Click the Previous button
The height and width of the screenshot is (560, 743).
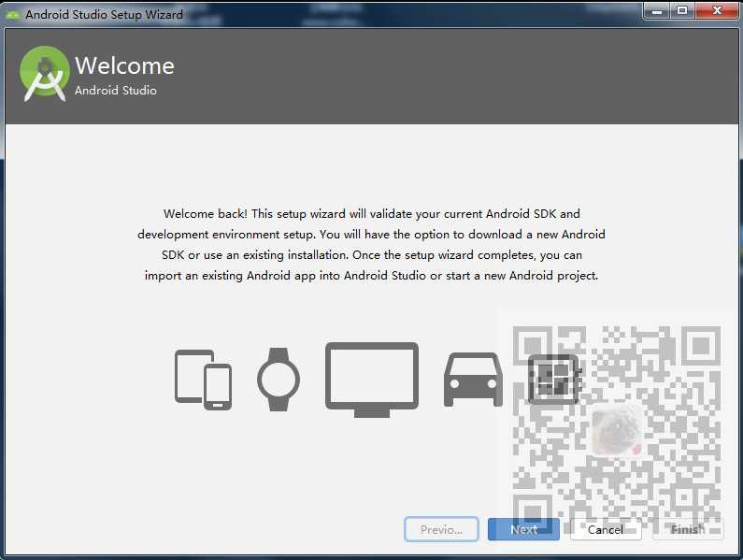click(442, 529)
